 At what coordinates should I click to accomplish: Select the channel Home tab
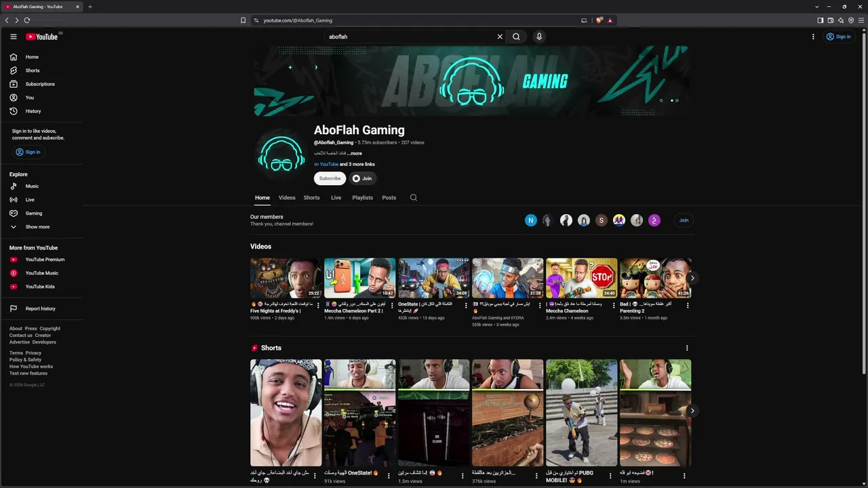click(262, 198)
